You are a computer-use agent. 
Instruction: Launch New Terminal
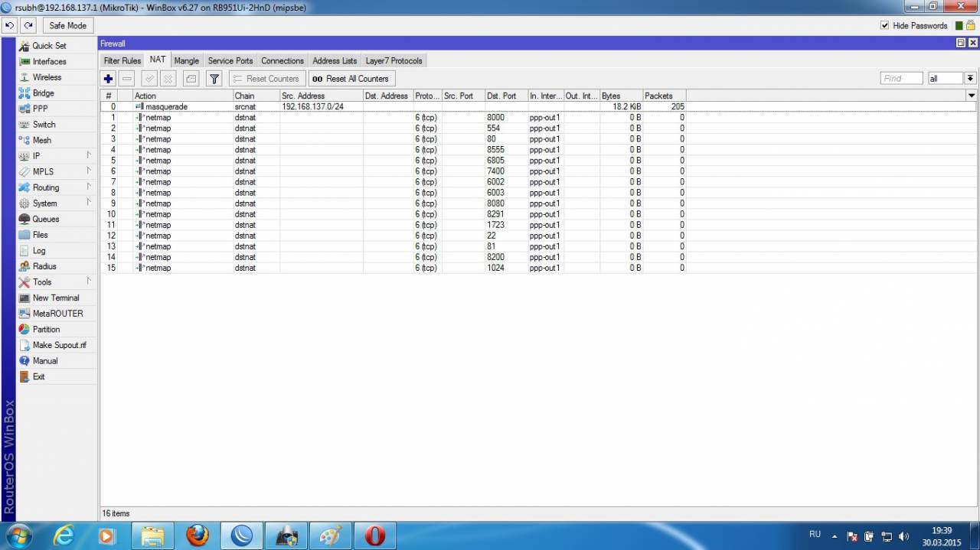[56, 298]
